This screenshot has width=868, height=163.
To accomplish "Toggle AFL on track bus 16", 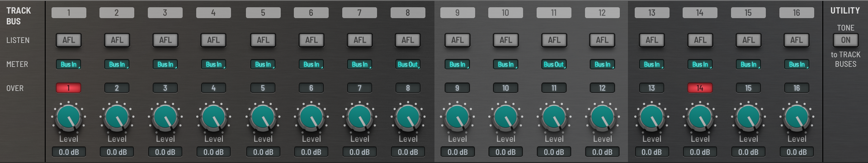I will pyautogui.click(x=797, y=40).
